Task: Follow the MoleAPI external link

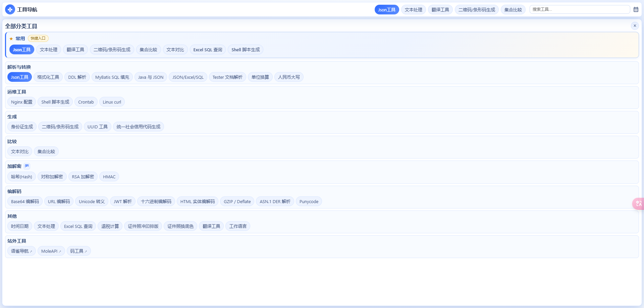Action: 51,251
